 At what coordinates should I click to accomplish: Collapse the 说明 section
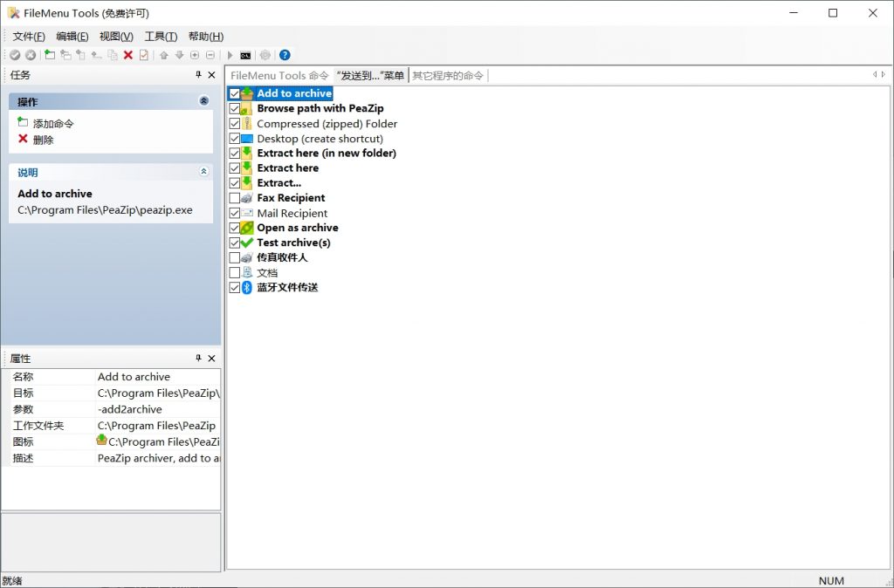tap(203, 172)
